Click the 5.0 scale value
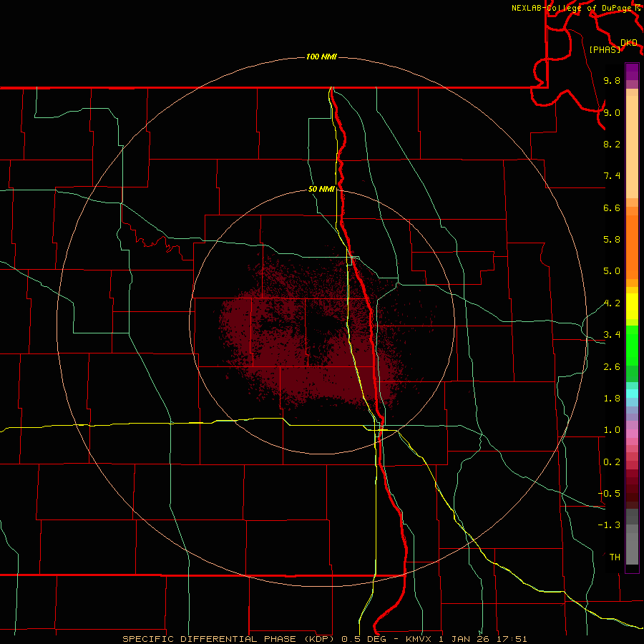 [612, 271]
